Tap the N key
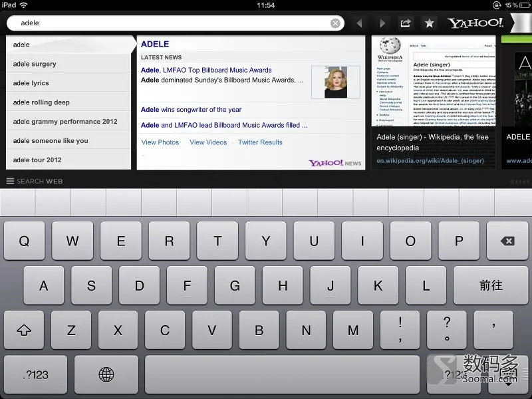 click(x=306, y=330)
